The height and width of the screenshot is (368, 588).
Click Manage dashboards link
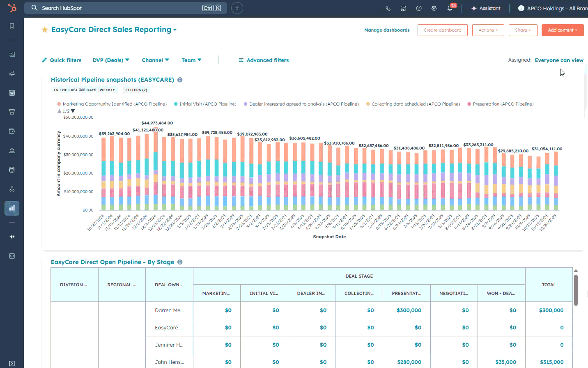click(x=387, y=30)
